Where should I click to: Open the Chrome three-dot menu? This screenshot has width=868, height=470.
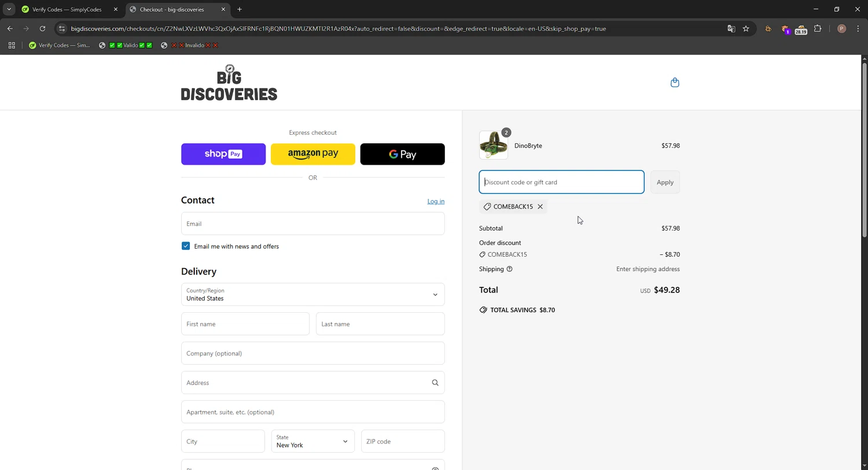click(x=858, y=28)
